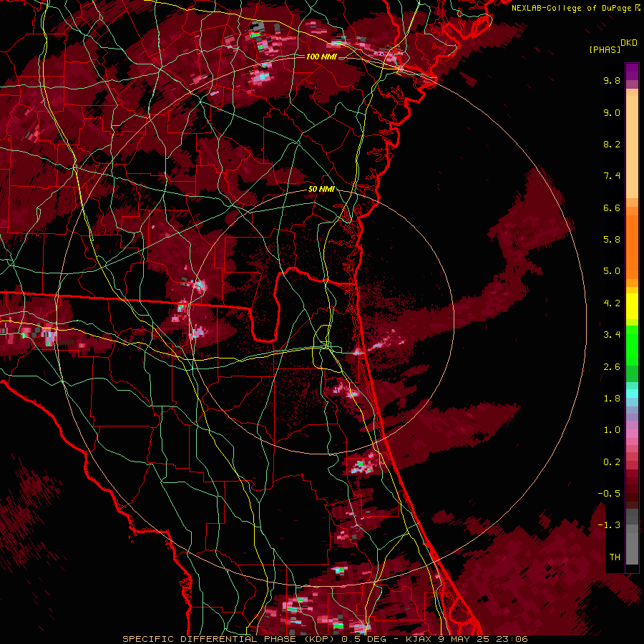The height and width of the screenshot is (644, 644).
Task: Click the -1.3 value on the color scale
Action: 609,525
